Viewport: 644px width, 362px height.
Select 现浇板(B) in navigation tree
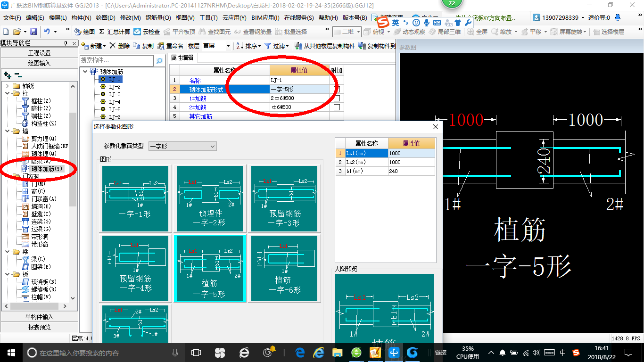[x=40, y=282]
